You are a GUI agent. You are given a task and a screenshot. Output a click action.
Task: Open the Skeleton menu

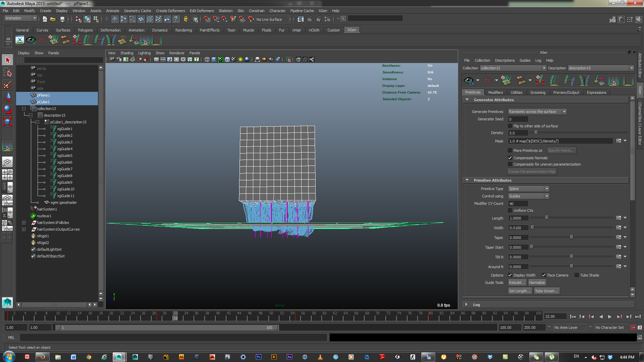[x=225, y=11]
